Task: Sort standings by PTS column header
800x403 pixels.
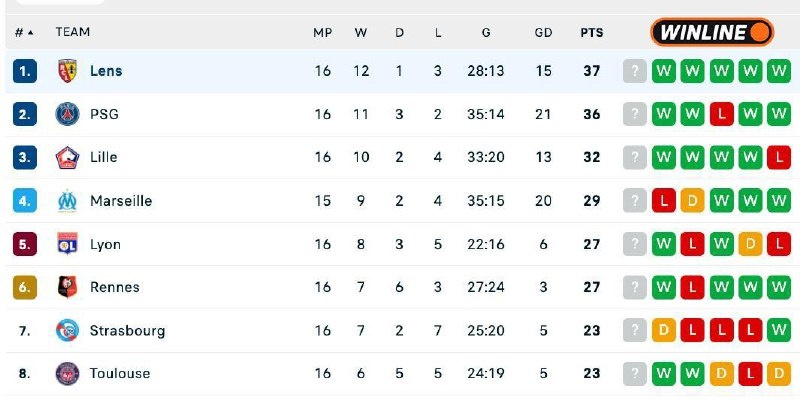Action: (591, 32)
